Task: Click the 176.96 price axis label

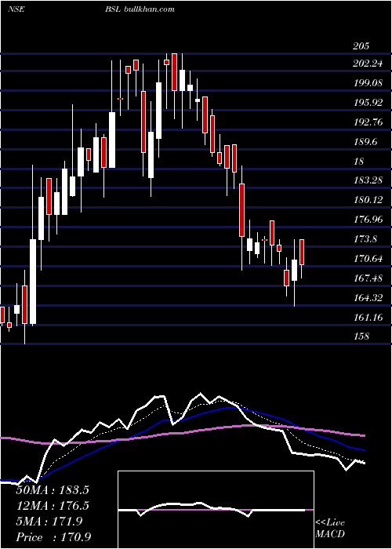Action: click(368, 220)
